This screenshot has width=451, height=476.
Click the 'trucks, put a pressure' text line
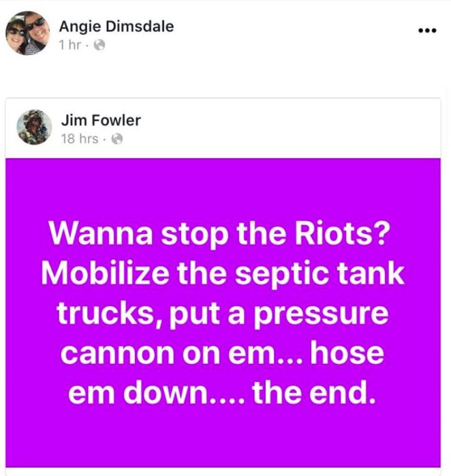222,314
